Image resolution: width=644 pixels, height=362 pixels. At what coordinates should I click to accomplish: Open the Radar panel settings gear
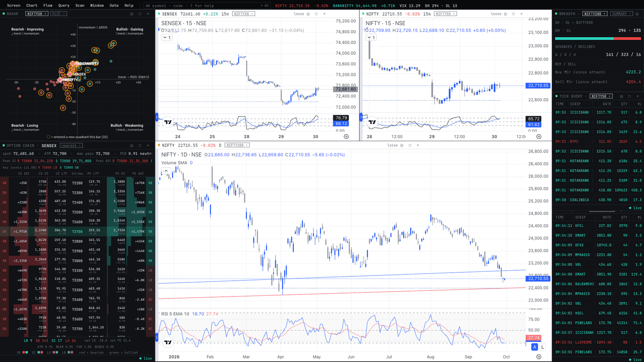point(132,14)
